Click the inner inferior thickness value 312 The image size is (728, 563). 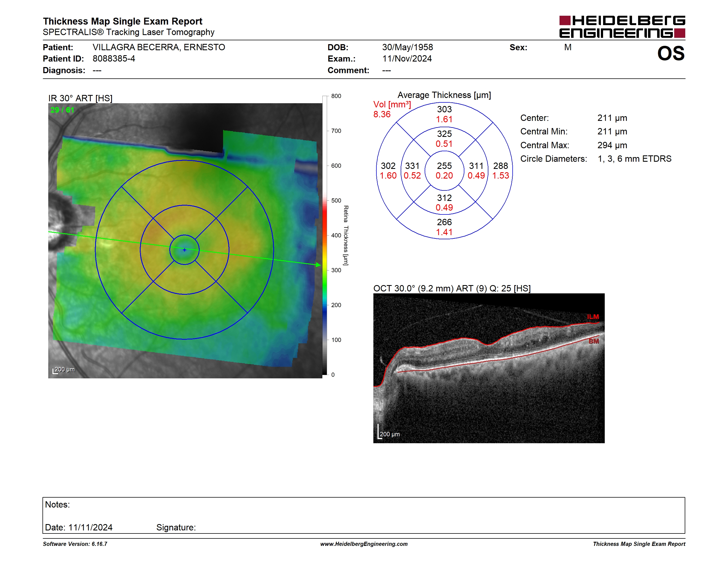(444, 198)
